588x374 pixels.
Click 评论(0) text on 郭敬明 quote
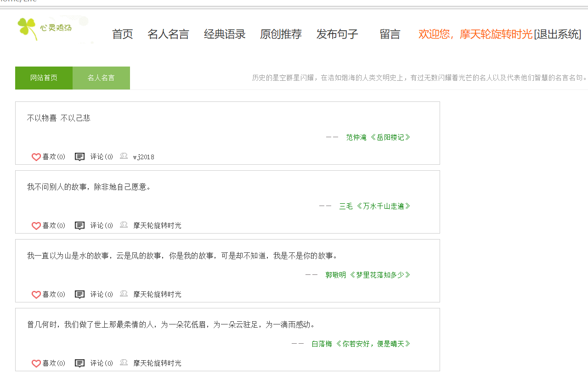(x=102, y=295)
